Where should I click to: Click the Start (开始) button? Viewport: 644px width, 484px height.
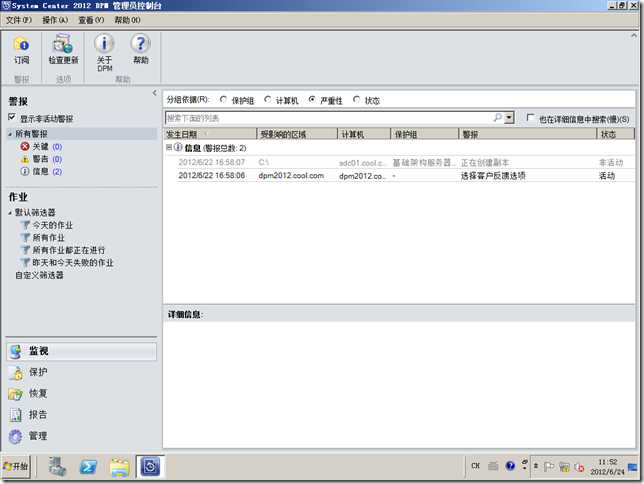(16, 466)
